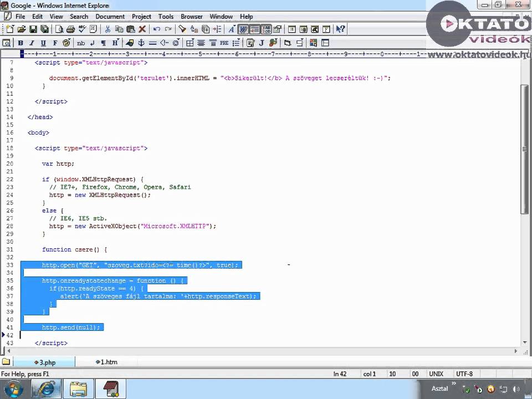This screenshot has width=532, height=399.
Task: Apply Italic HTML tag
Action: pos(32,43)
